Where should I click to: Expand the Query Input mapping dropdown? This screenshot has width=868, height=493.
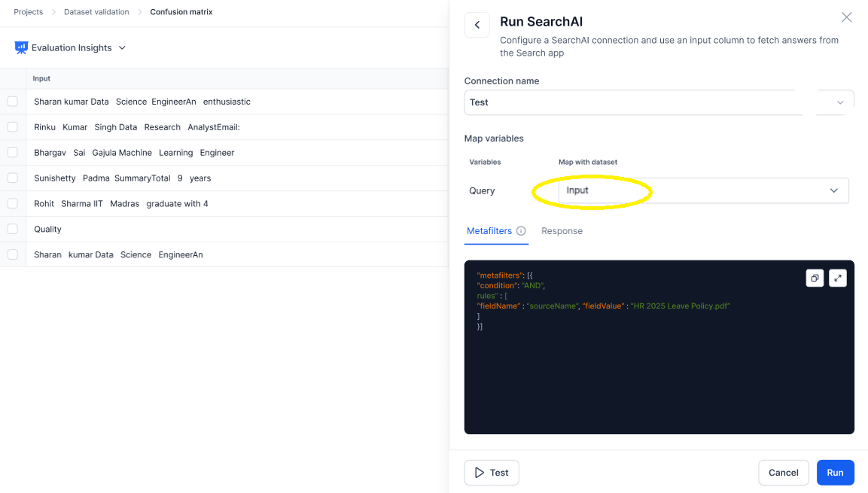point(704,190)
